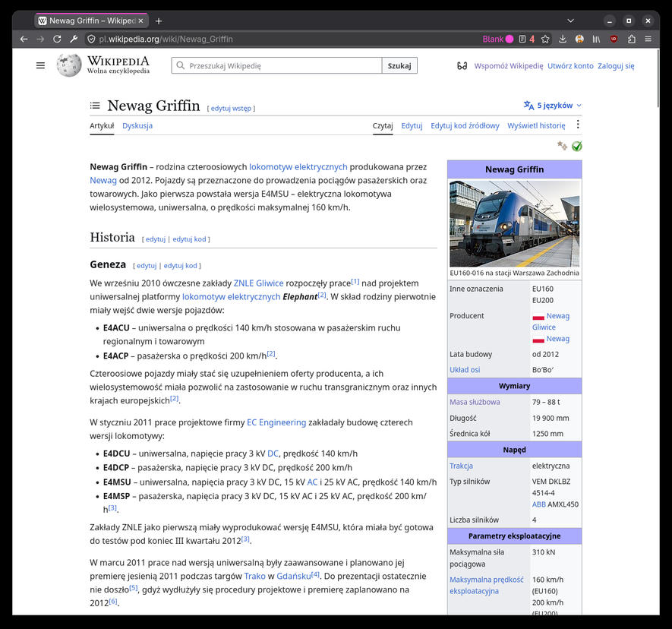Image resolution: width=672 pixels, height=629 pixels.
Task: Open the Trako link
Action: click(255, 577)
